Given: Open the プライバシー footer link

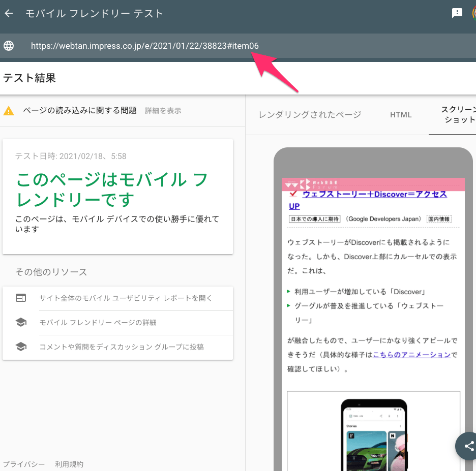Looking at the screenshot, I should click(24, 464).
